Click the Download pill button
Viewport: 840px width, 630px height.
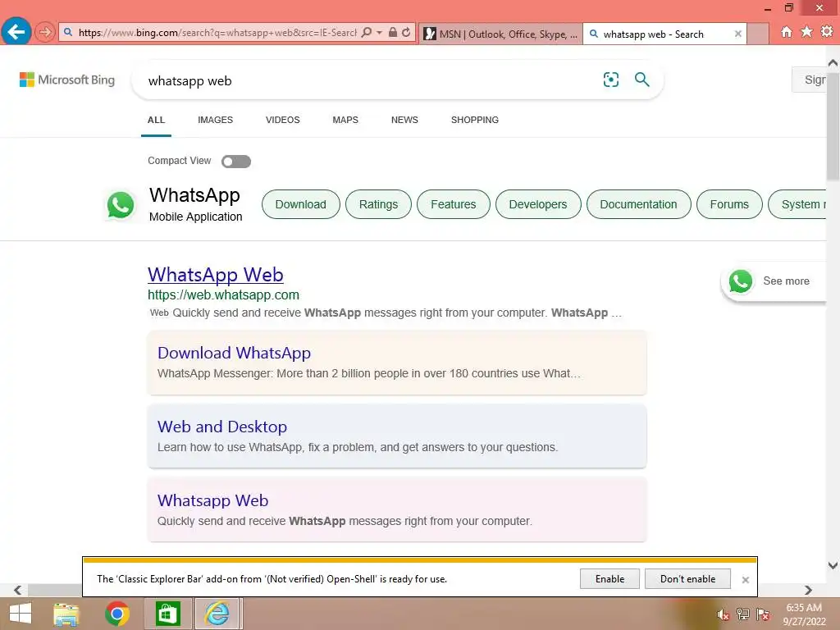click(x=300, y=204)
